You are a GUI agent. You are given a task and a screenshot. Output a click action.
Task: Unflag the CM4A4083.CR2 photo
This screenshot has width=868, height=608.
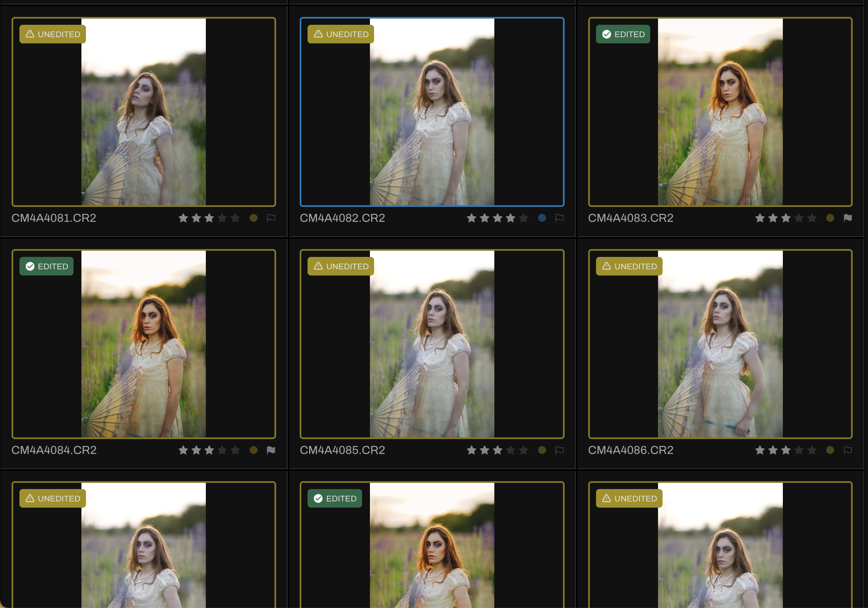(848, 218)
